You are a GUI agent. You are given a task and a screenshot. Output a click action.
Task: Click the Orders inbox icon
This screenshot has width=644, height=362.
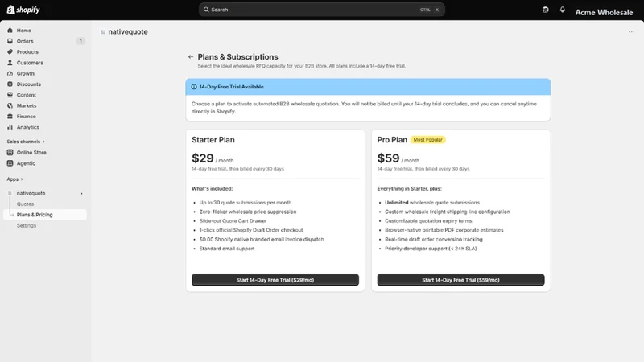(10, 41)
